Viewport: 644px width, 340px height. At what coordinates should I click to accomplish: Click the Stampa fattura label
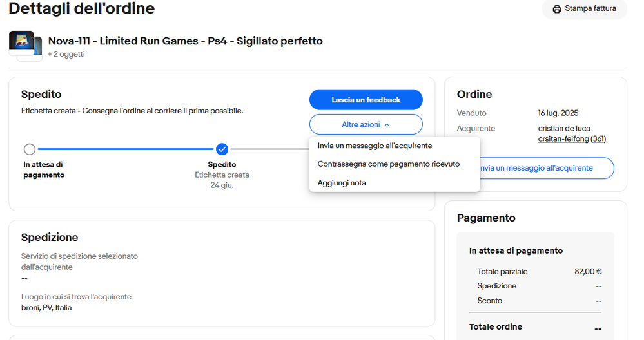pos(590,8)
